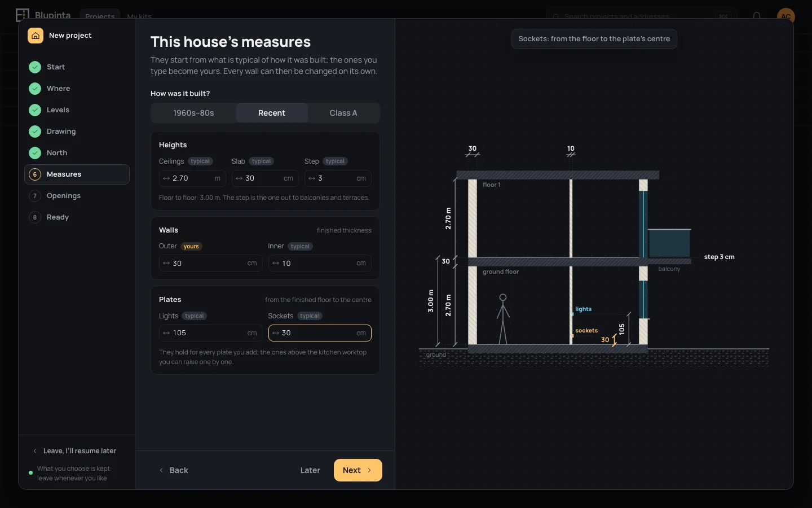Click the 'step 3 cm' diagram label
The image size is (812, 508).
tap(720, 257)
